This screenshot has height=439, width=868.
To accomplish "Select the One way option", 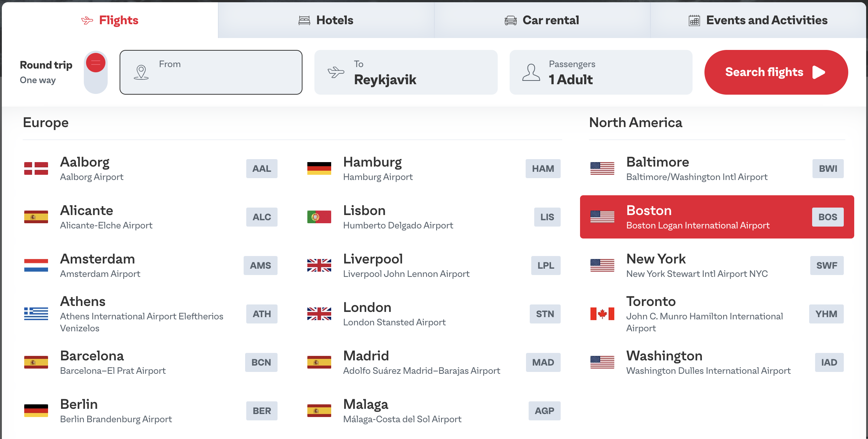I will 38,80.
